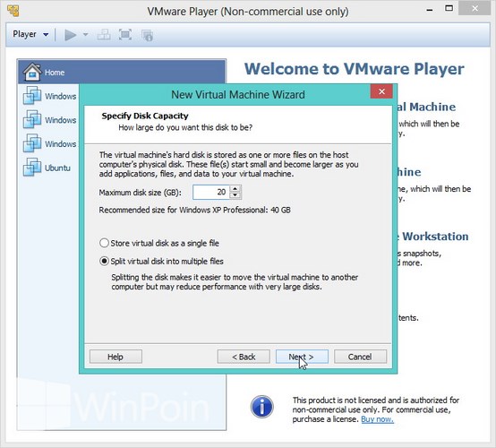Enter full screen mode via toolbar icon
This screenshot has height=448, width=496.
125,35
